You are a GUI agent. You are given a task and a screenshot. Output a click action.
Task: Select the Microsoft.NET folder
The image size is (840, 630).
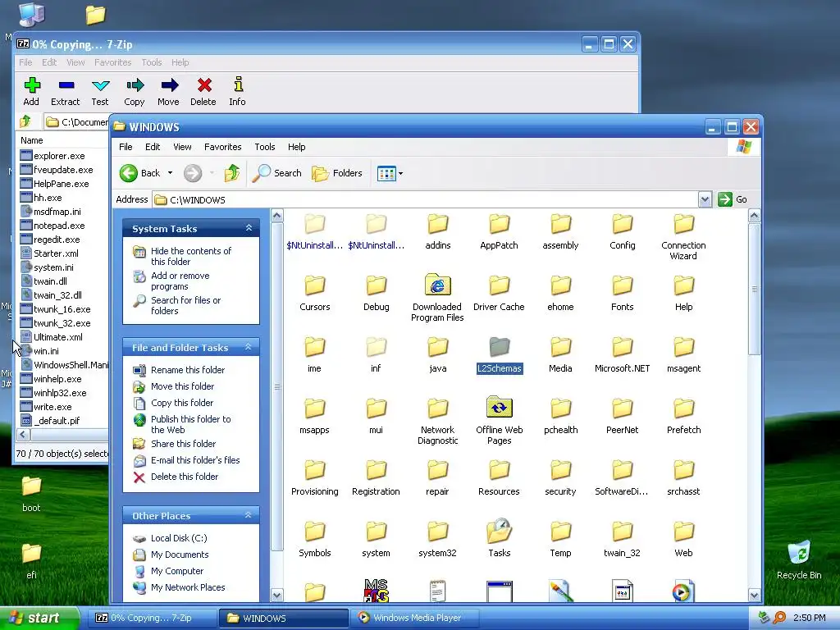coord(623,354)
